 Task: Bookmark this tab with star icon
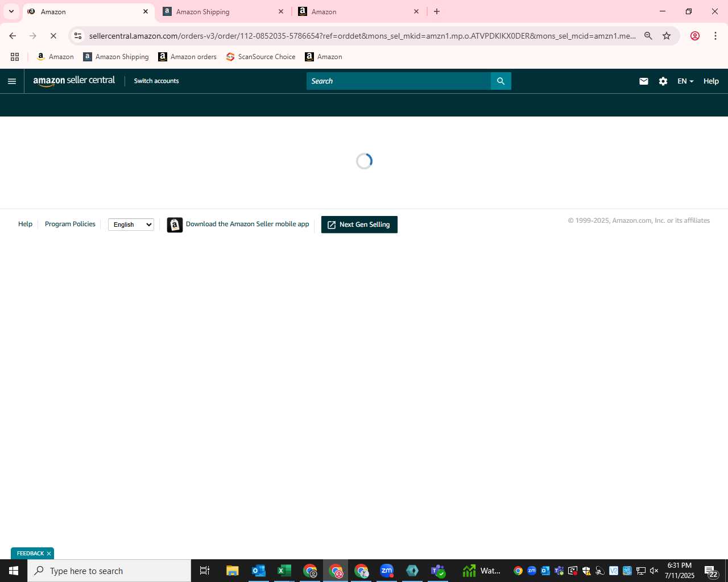point(667,36)
